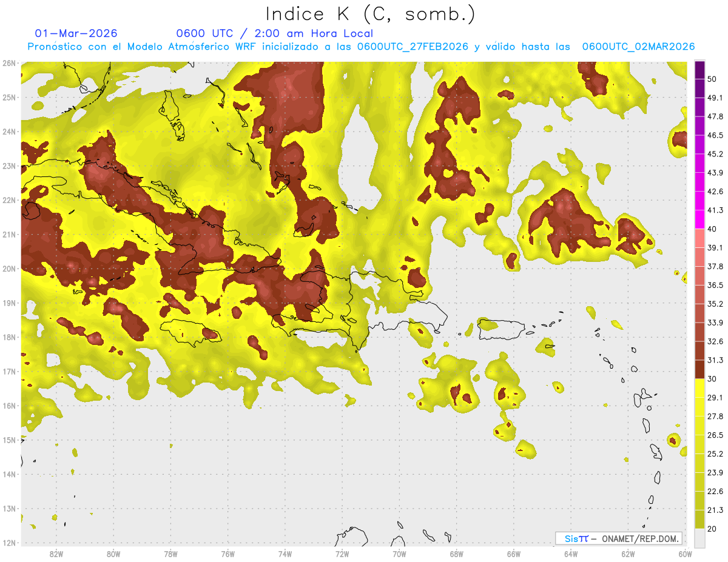The width and height of the screenshot is (728, 562).
Task: Click the colorbar label '39.1'
Action: click(715, 247)
